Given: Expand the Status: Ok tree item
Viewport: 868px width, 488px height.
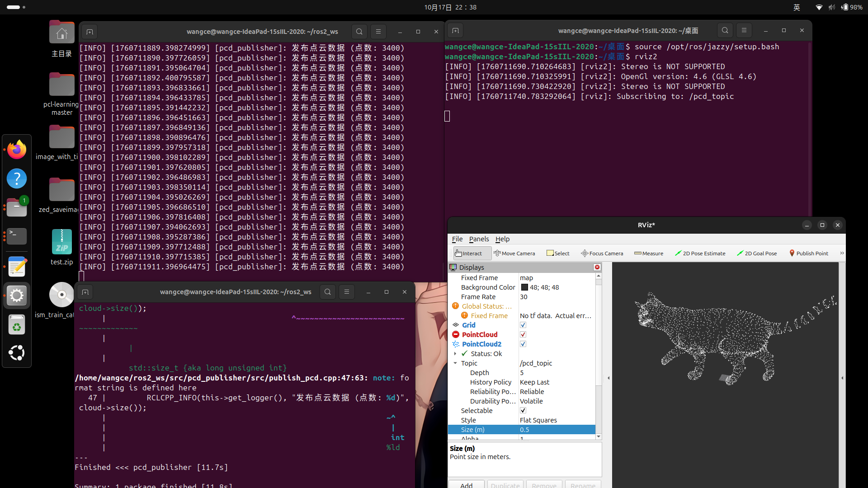Looking at the screenshot, I should point(455,354).
